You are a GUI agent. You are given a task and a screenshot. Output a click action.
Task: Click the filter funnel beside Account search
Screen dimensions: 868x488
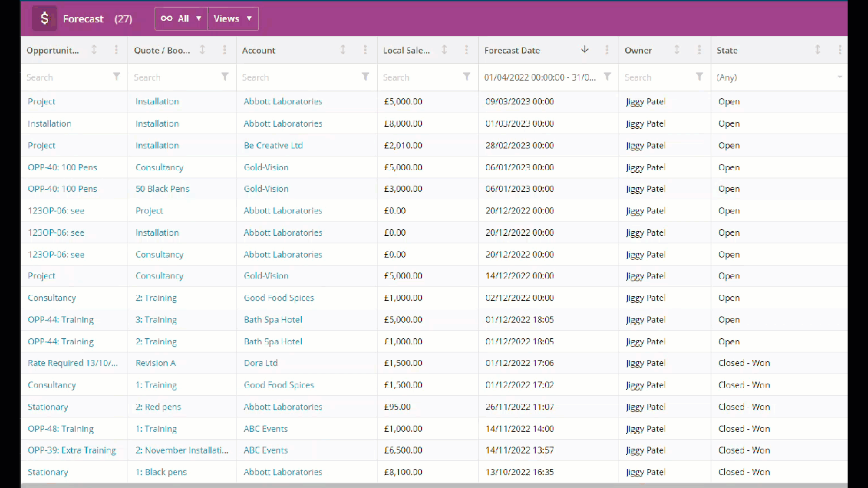point(364,77)
